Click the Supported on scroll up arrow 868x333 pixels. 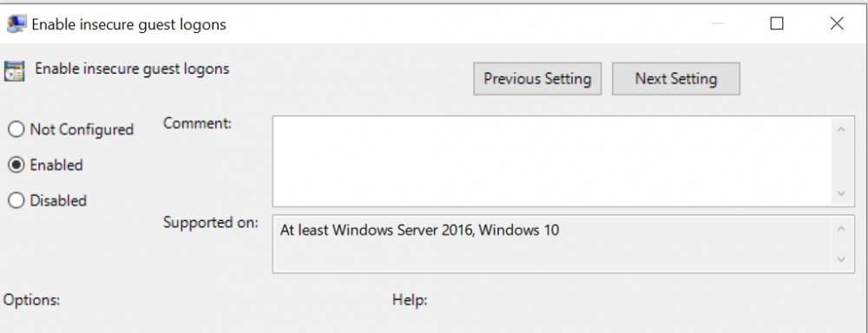pyautogui.click(x=841, y=228)
